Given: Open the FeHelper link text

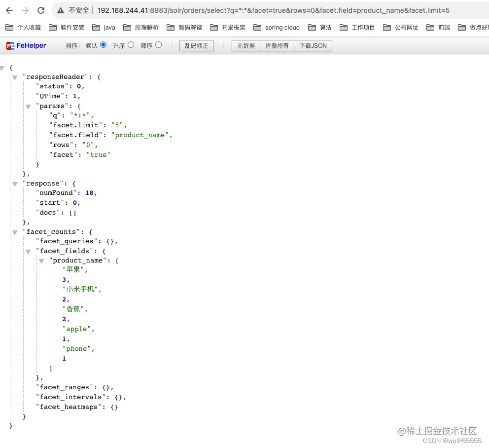Looking at the screenshot, I should pos(31,45).
